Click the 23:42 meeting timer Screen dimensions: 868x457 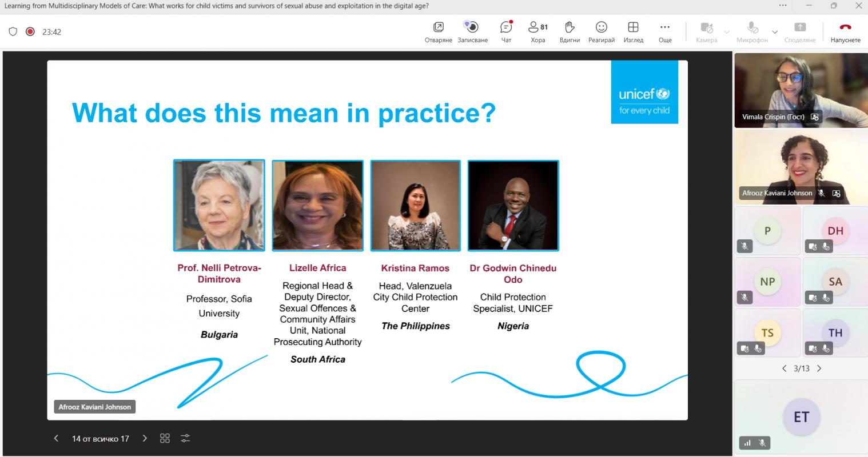click(x=51, y=32)
